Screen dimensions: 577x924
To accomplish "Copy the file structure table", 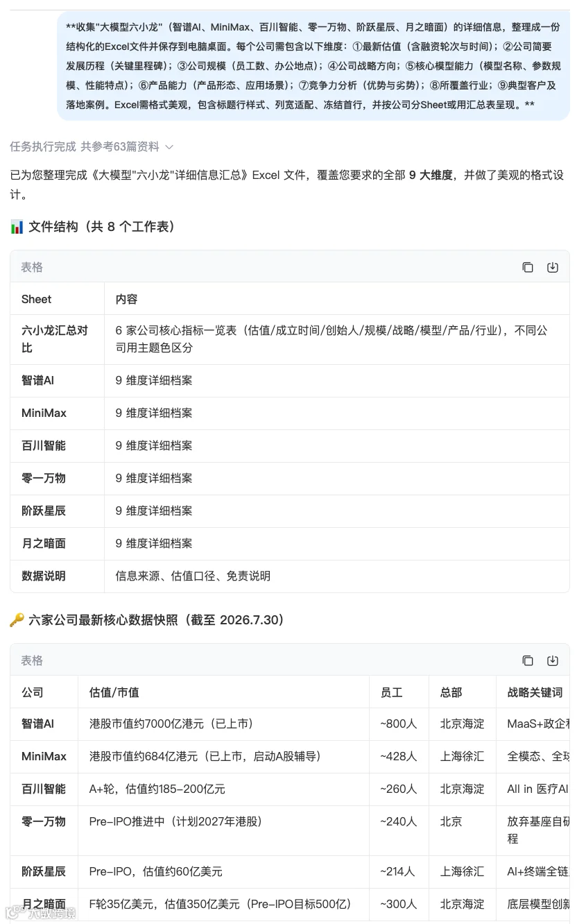I will pos(528,267).
